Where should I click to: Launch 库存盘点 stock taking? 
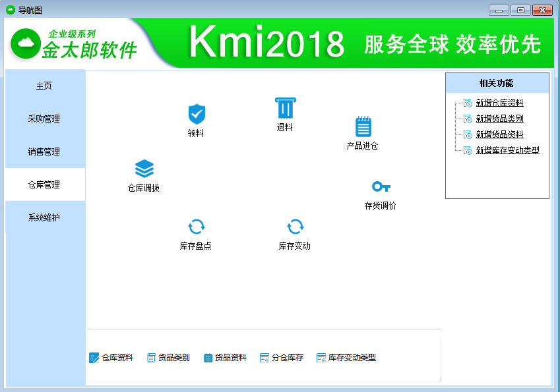(x=197, y=231)
